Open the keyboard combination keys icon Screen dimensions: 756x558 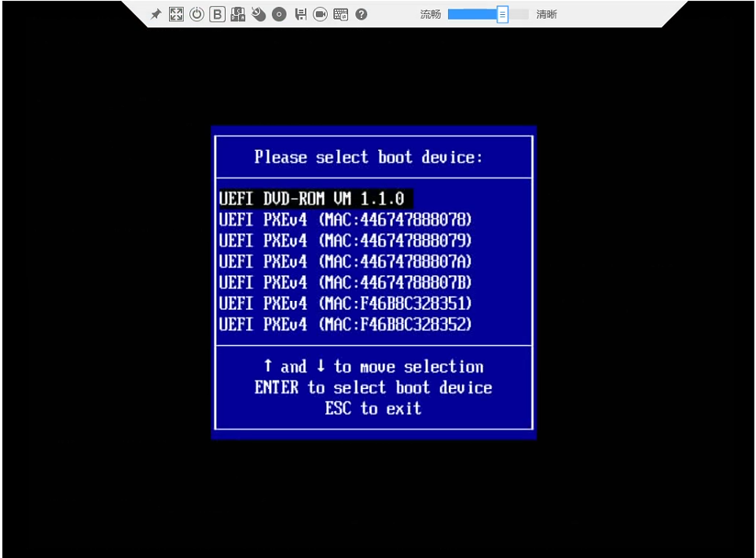(237, 14)
